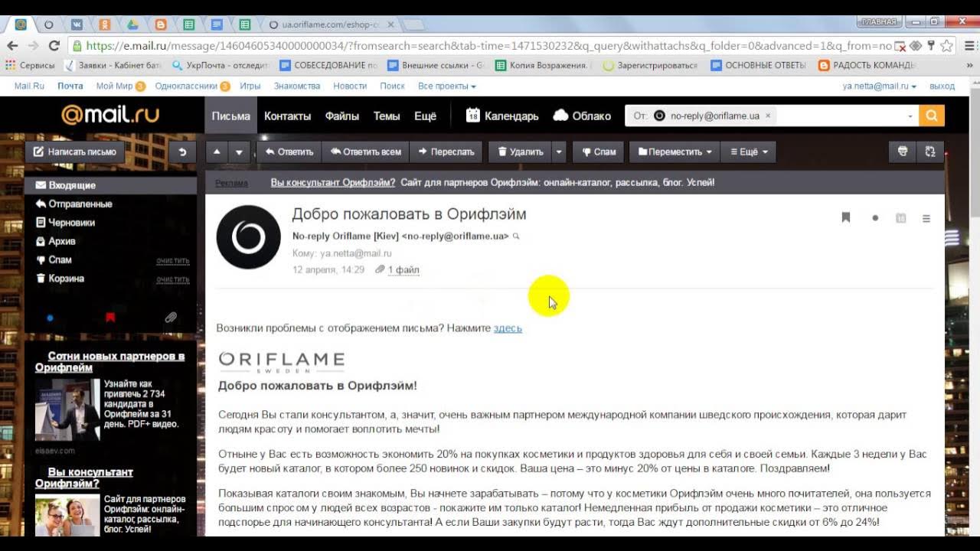Click the address bar URL field

[488, 46]
